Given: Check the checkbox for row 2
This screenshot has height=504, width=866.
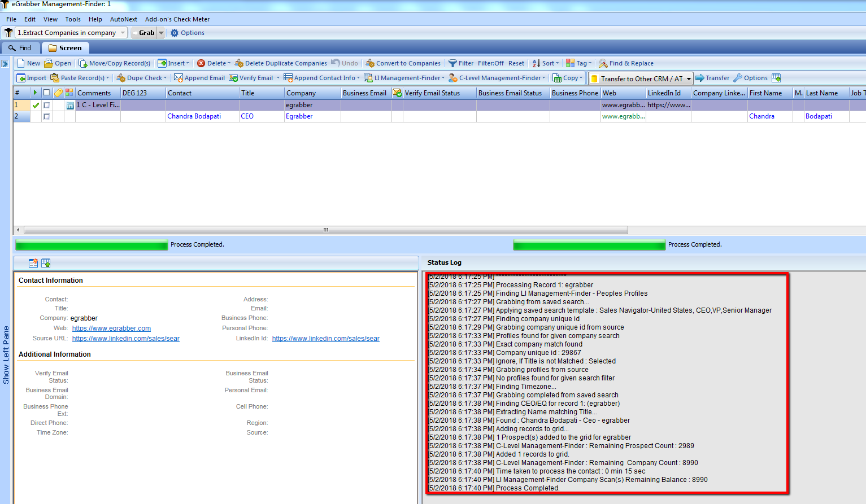Looking at the screenshot, I should pyautogui.click(x=46, y=116).
